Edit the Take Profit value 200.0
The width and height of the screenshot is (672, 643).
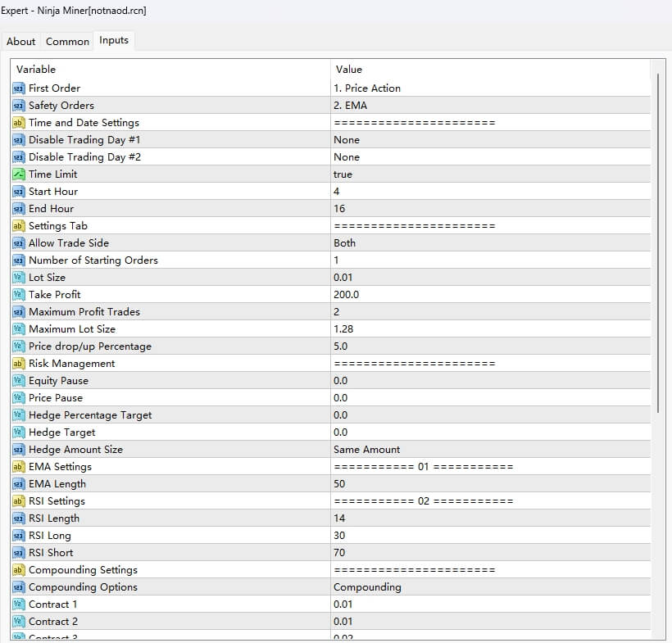[x=347, y=295]
